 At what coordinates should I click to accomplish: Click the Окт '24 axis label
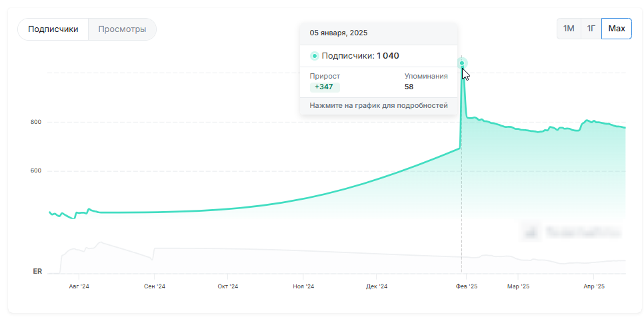tap(227, 286)
